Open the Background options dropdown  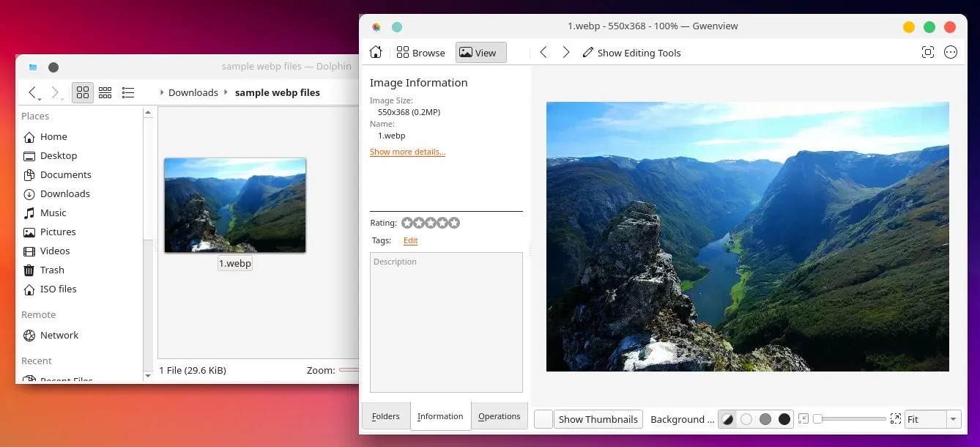pyautogui.click(x=681, y=418)
